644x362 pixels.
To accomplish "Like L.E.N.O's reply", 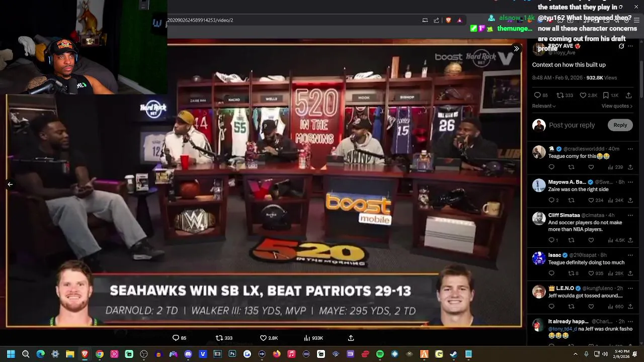I will tap(591, 306).
